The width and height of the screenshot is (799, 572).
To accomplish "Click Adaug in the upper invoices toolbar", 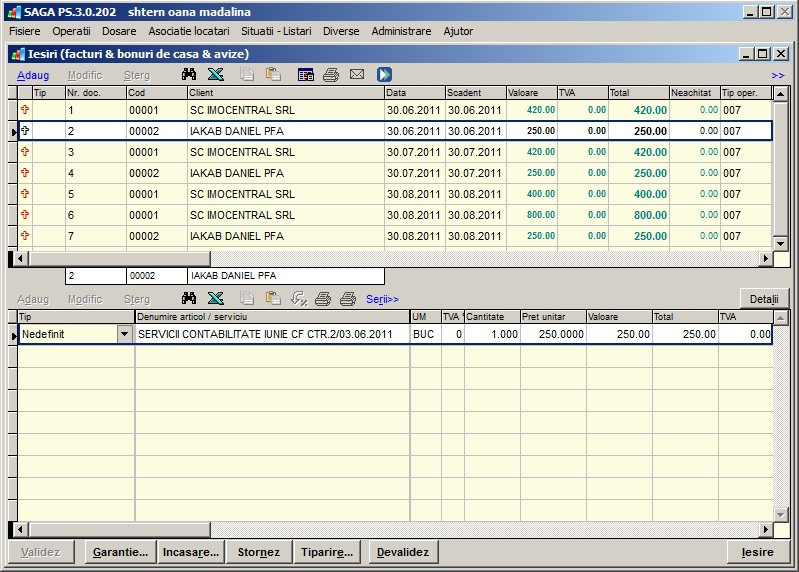I will [x=33, y=75].
